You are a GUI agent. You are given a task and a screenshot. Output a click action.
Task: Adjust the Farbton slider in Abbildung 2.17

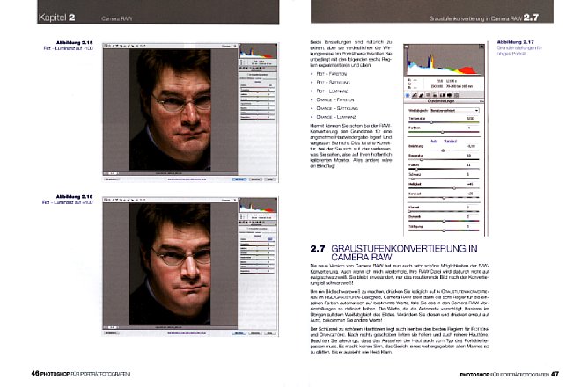[444, 132]
